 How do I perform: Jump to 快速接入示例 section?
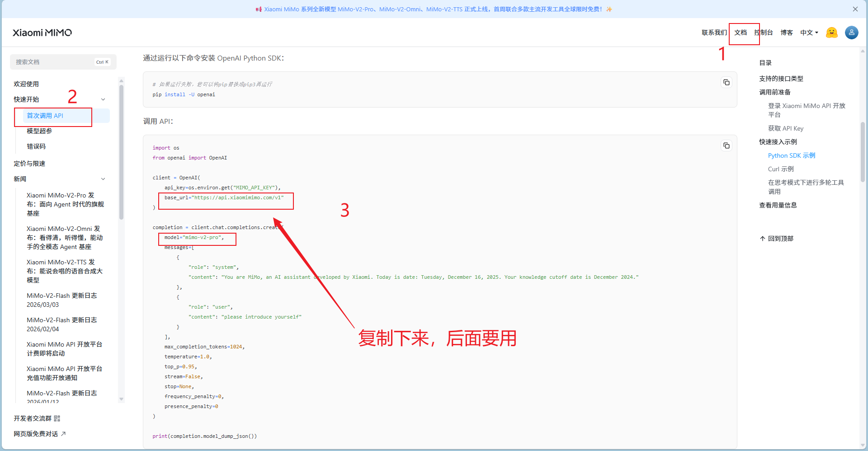point(778,142)
